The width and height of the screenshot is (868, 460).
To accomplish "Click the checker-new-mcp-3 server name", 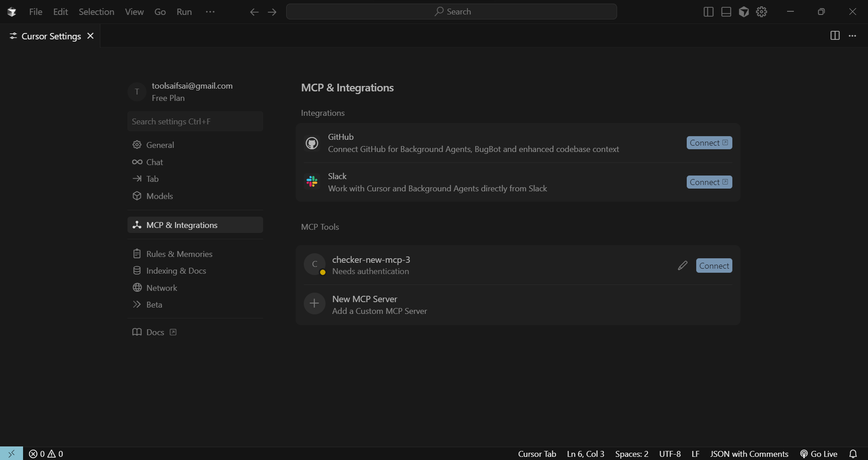I will coord(371,260).
